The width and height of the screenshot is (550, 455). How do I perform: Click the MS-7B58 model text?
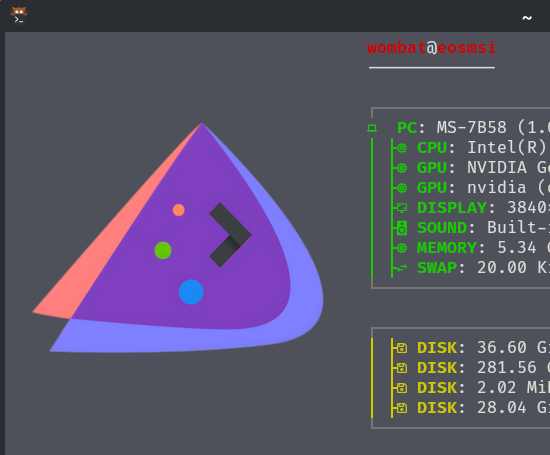point(472,128)
